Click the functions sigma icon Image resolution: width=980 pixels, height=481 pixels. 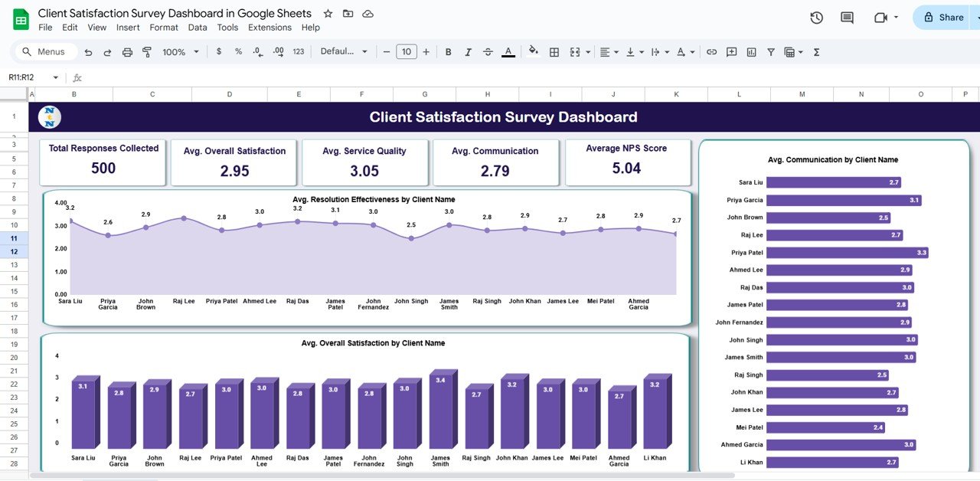click(816, 52)
